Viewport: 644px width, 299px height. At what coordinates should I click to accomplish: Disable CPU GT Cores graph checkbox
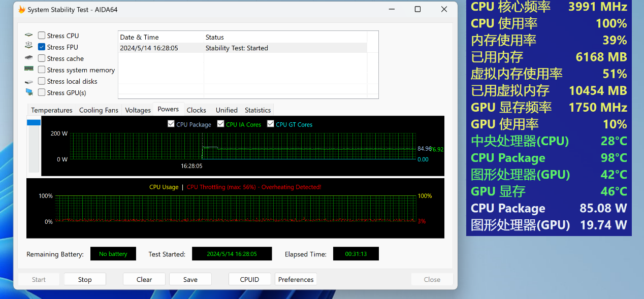[x=270, y=124]
